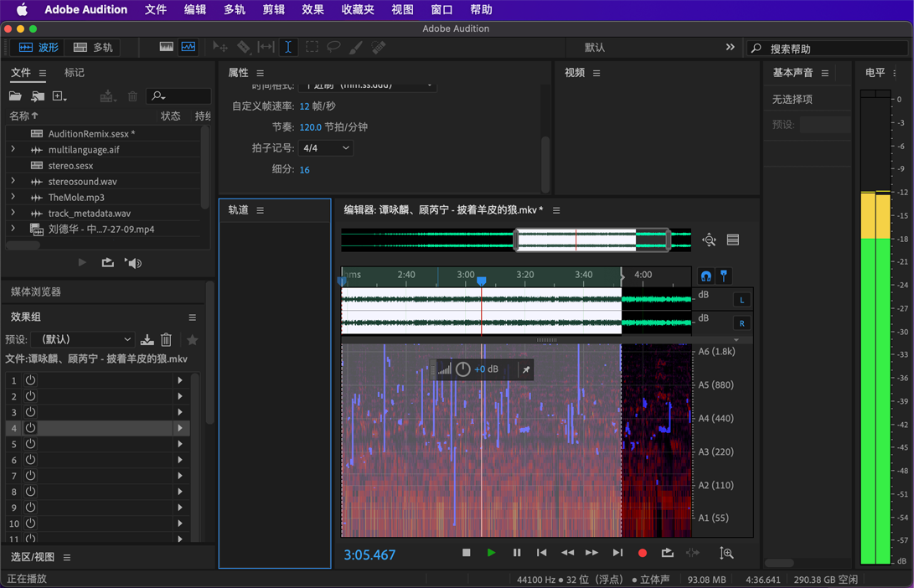Switch to the 标记 tab
Viewport: 914px width, 588px height.
point(75,73)
